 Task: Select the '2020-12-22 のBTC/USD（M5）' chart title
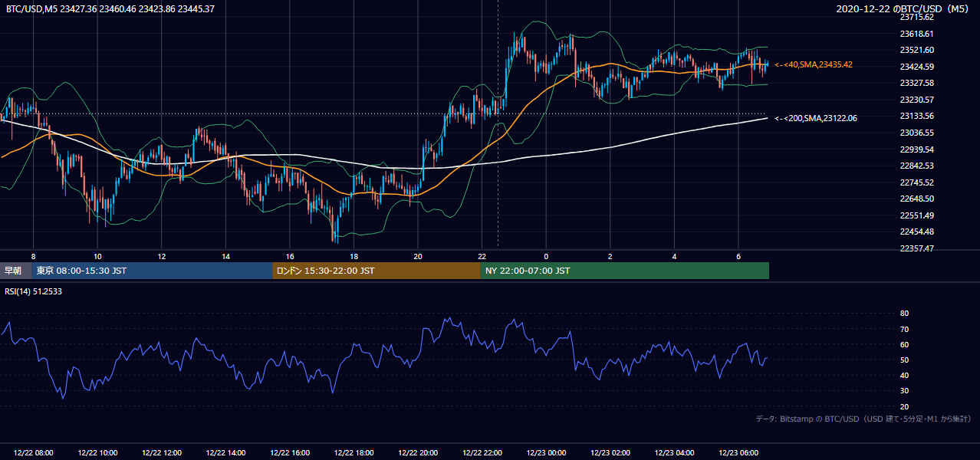(x=903, y=8)
